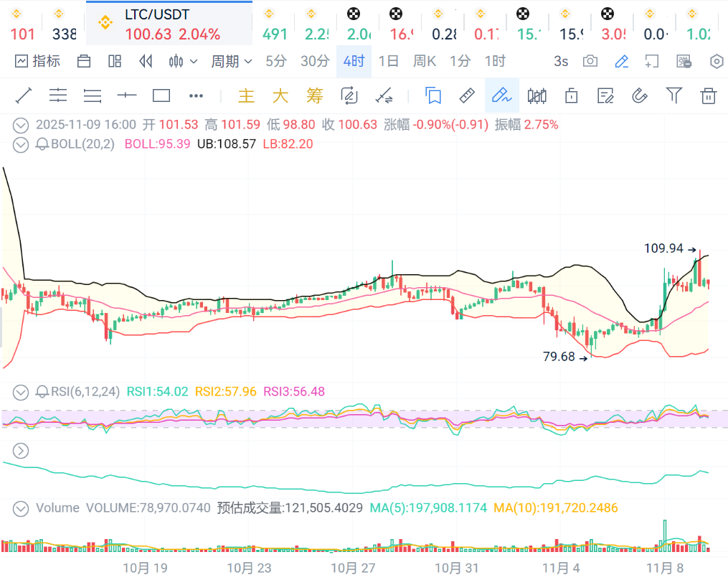The height and width of the screenshot is (580, 728).
Task: Collapse the BOLL indicator row chevron
Action: point(22,144)
